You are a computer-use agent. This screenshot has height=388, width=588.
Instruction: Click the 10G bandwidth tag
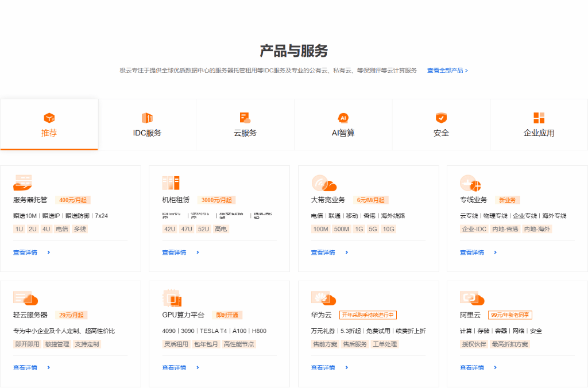pyautogui.click(x=389, y=229)
